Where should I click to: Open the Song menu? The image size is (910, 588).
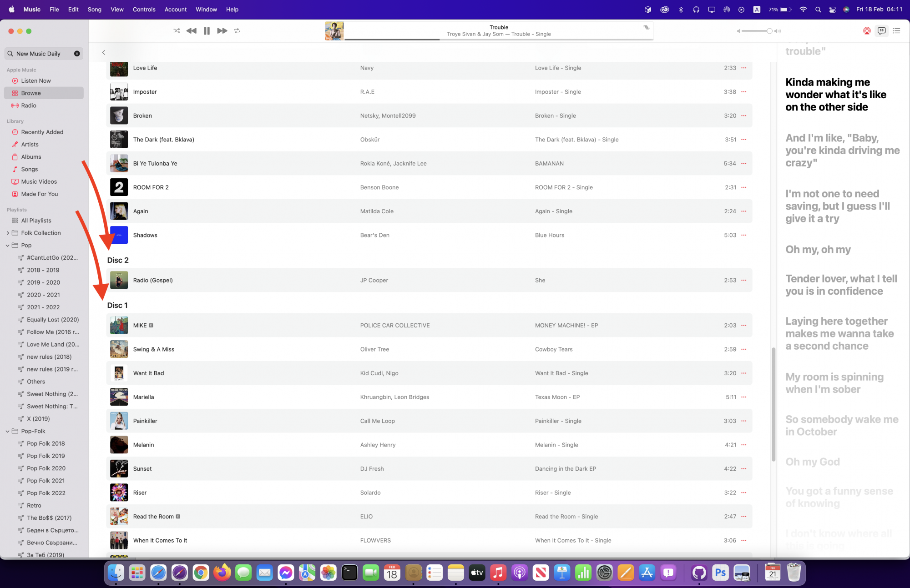pyautogui.click(x=94, y=9)
